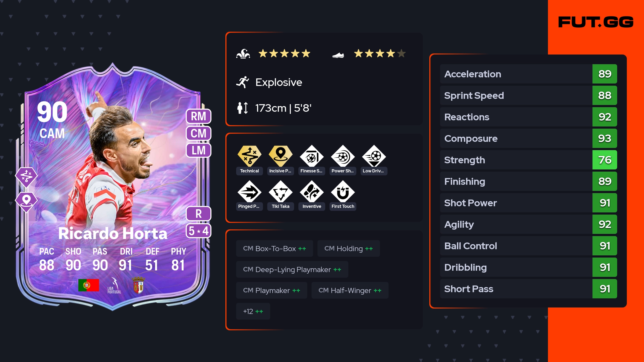Select the Pinged Pass playstyle icon

(249, 192)
